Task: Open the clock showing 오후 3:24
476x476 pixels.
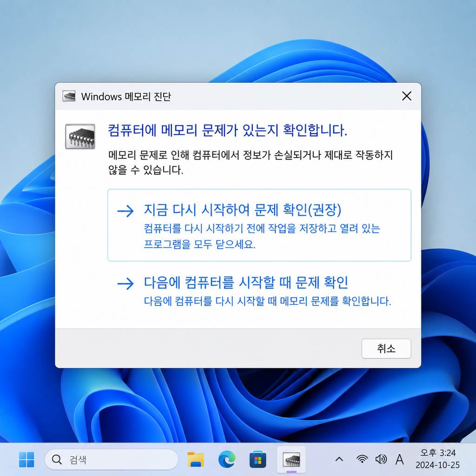Action: pos(437,459)
